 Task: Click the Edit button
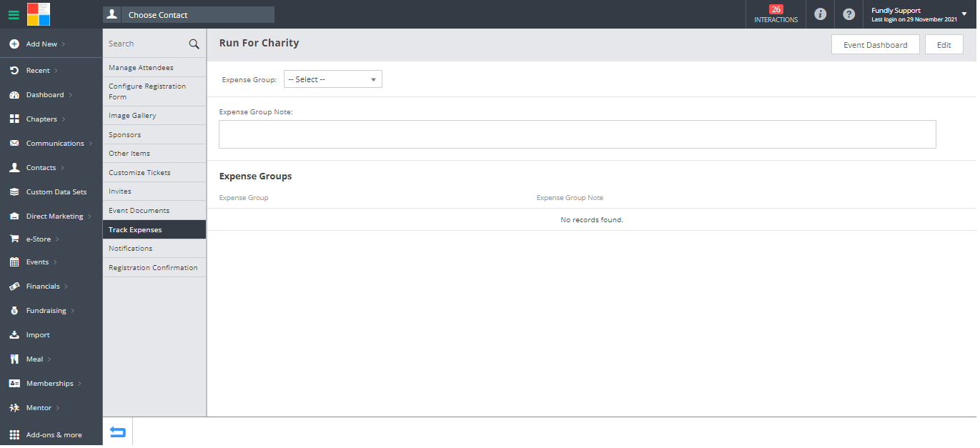(944, 44)
